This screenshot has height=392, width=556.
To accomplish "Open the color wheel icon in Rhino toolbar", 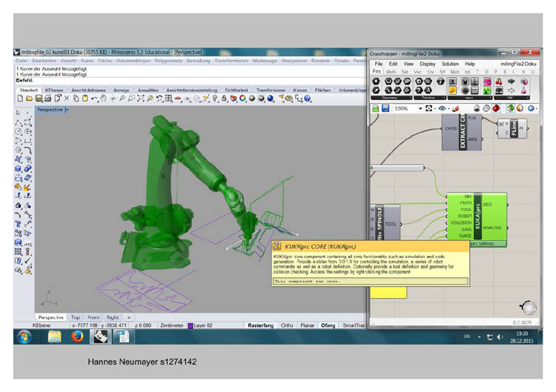I will pos(242,99).
